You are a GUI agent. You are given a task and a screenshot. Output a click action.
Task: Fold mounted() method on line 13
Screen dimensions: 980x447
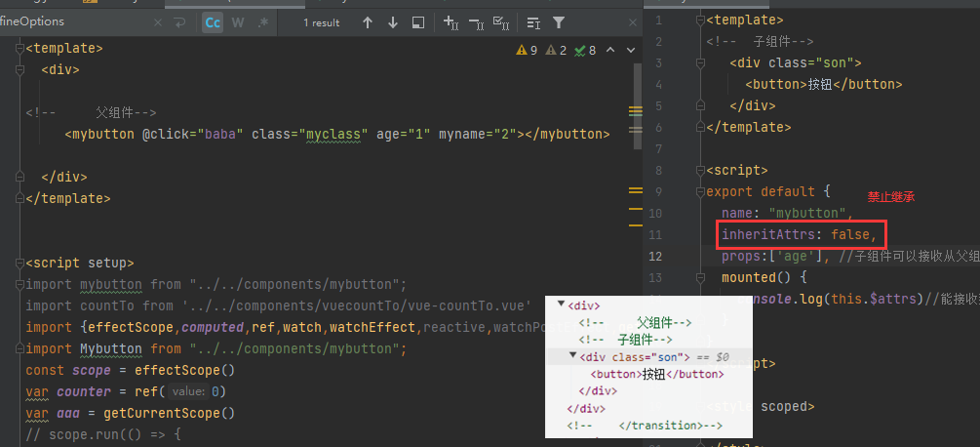(702, 277)
